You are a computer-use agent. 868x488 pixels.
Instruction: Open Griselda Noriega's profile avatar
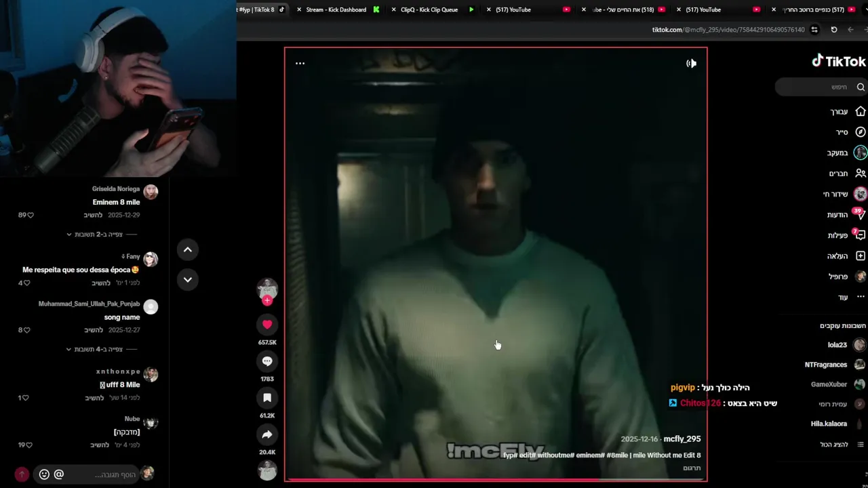(151, 192)
